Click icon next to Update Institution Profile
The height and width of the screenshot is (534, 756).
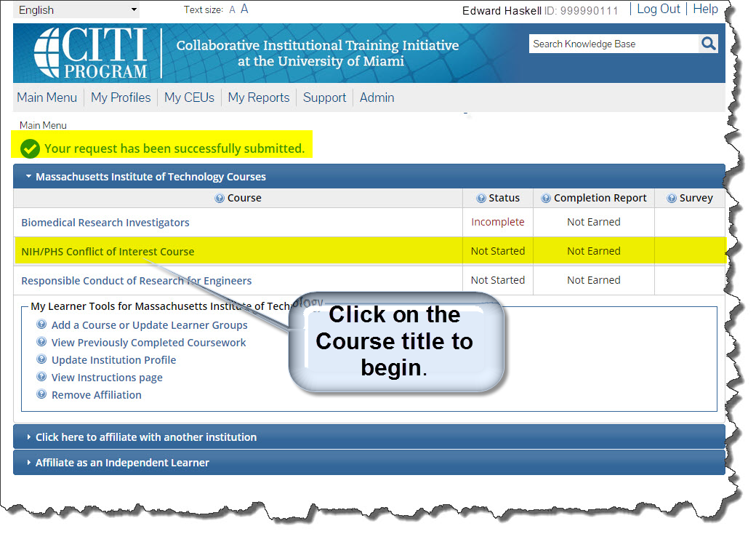click(x=42, y=359)
